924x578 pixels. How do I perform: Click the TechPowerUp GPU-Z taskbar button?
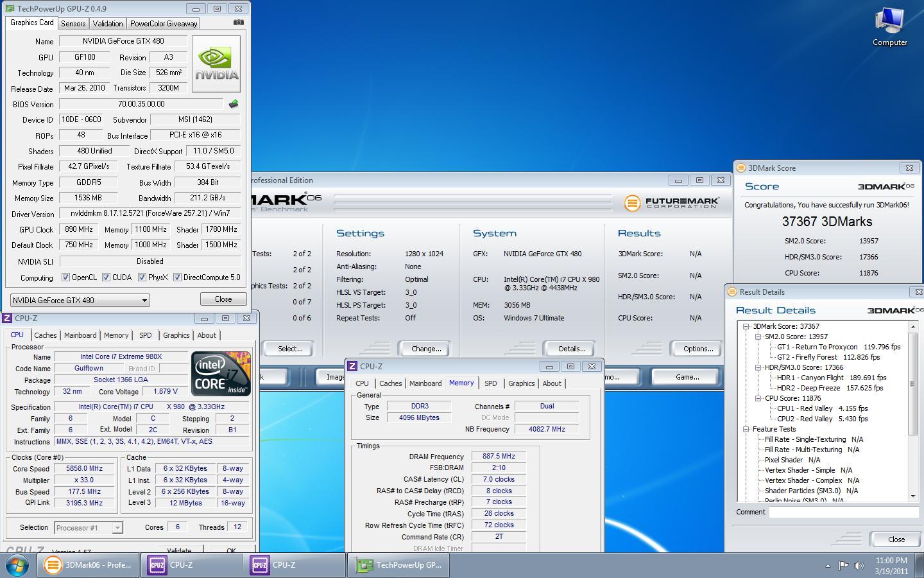[398, 565]
